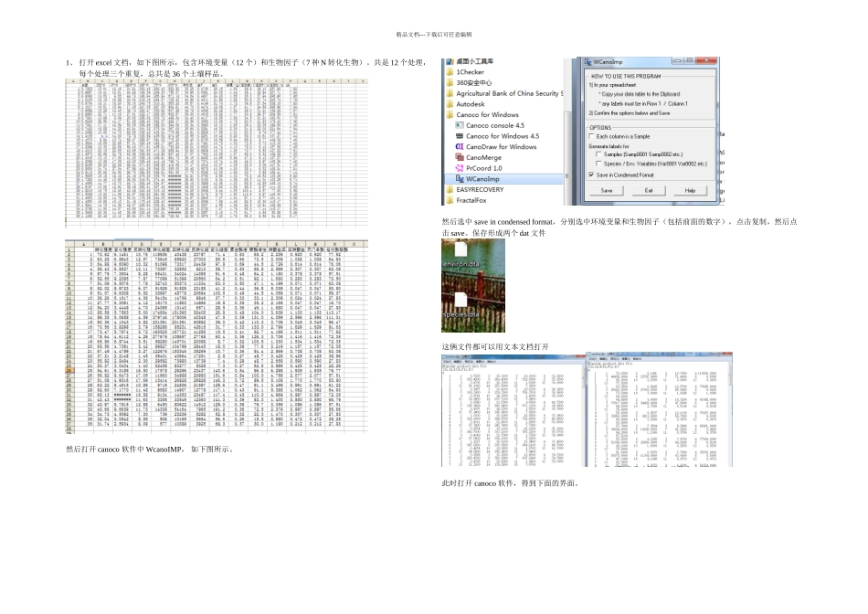Open the environ.dta desktop file icon
Screen dimensions: 868x614
(x=461, y=255)
